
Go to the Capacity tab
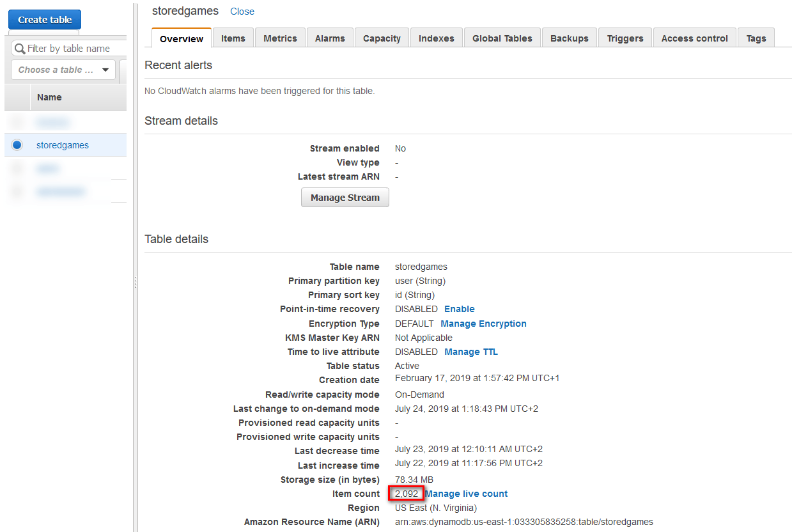[x=382, y=38]
